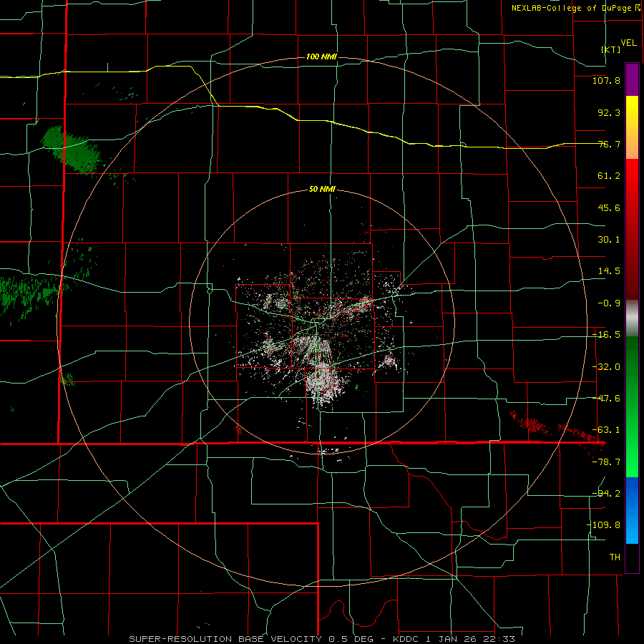The height and width of the screenshot is (644, 644).
Task: Pick the purple segment of the color bar
Action: click(632, 79)
